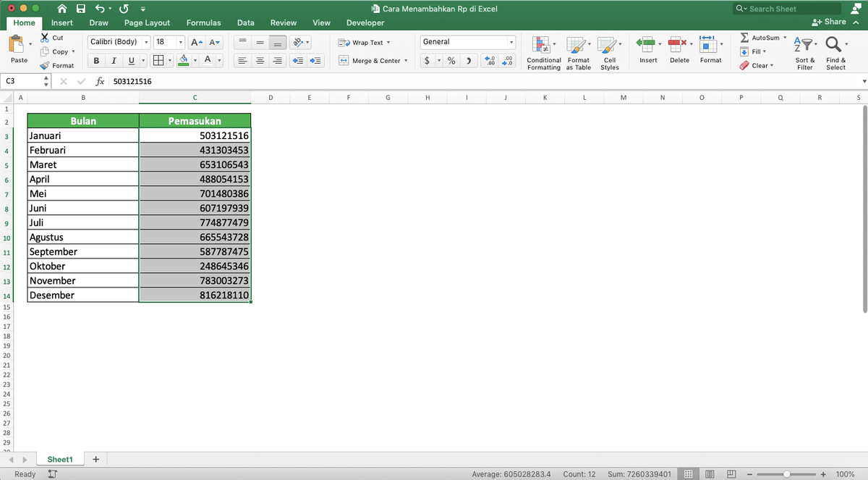Click the Percent Style icon
868x480 pixels.
tap(451, 61)
